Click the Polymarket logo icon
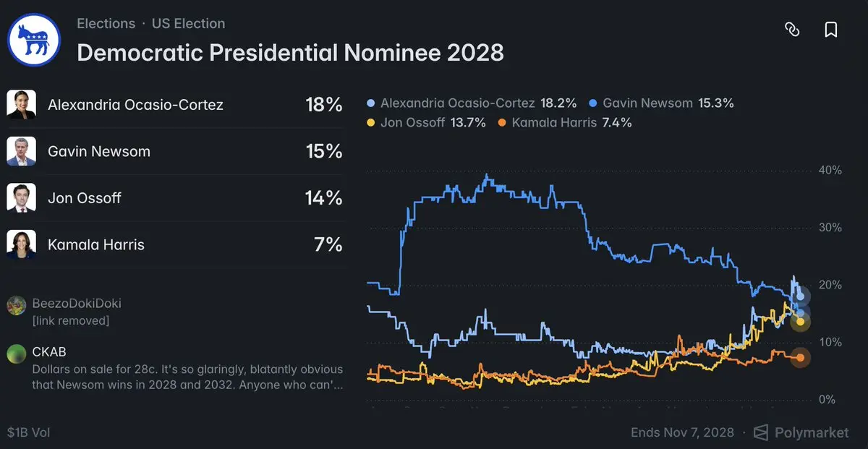Screen dimensions: 868x449 click(760, 432)
